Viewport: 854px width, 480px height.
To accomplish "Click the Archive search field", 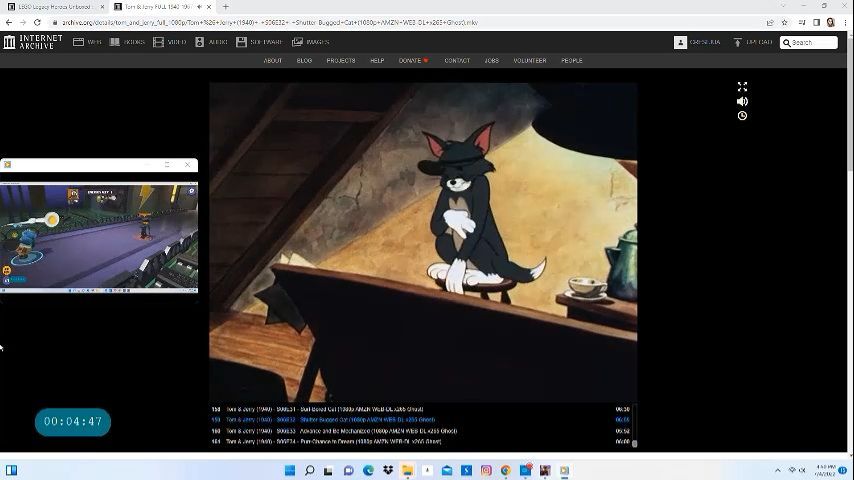I will click(809, 42).
